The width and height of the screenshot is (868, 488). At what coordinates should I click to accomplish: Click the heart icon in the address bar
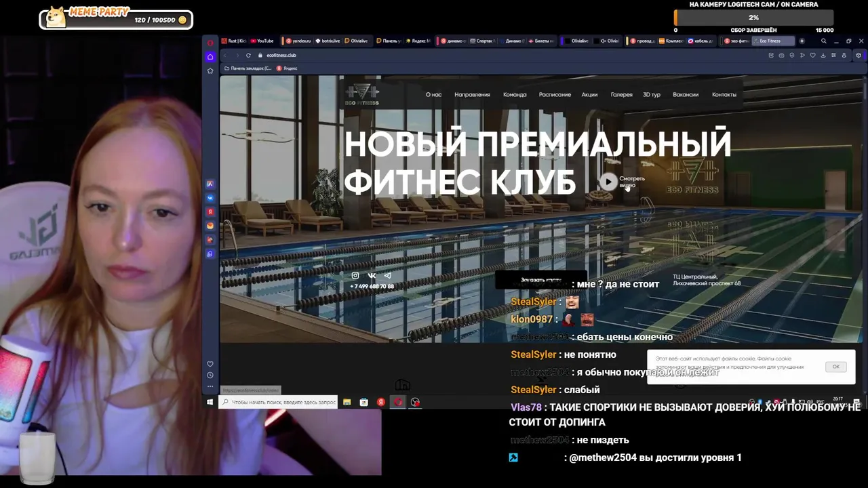812,55
